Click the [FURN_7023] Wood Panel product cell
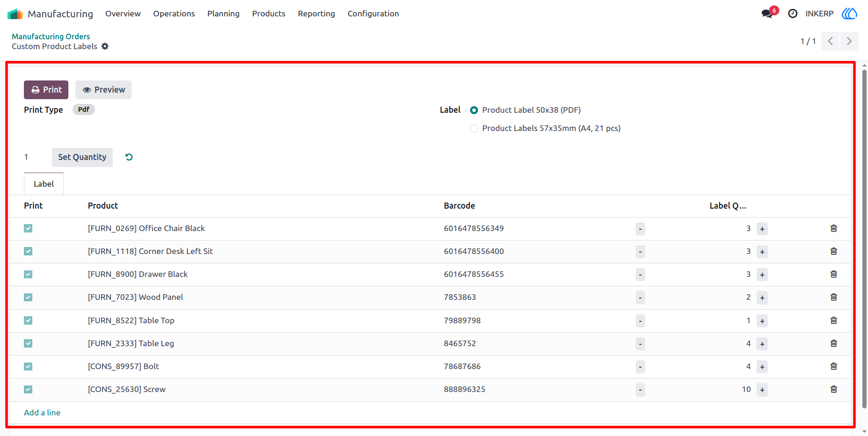The height and width of the screenshot is (436, 868). (135, 297)
